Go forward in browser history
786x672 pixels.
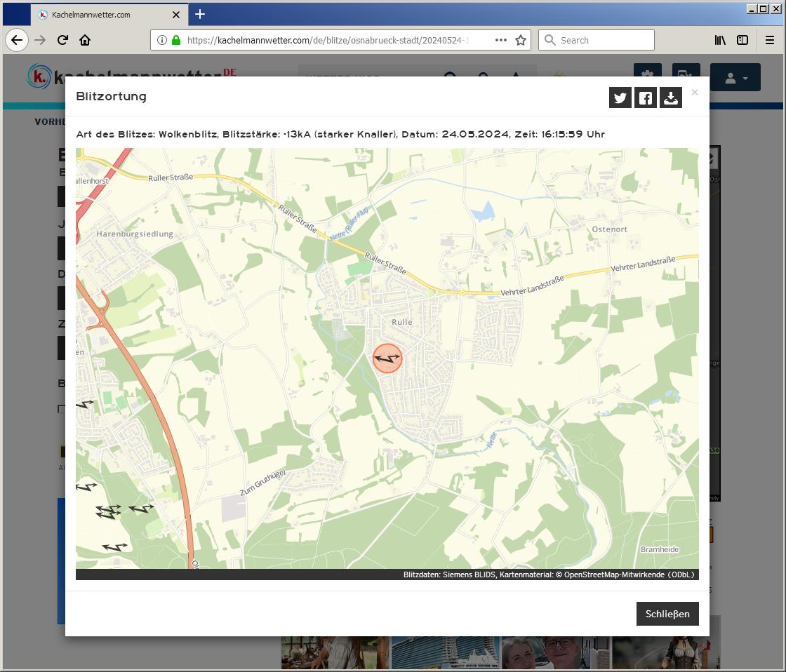point(40,40)
